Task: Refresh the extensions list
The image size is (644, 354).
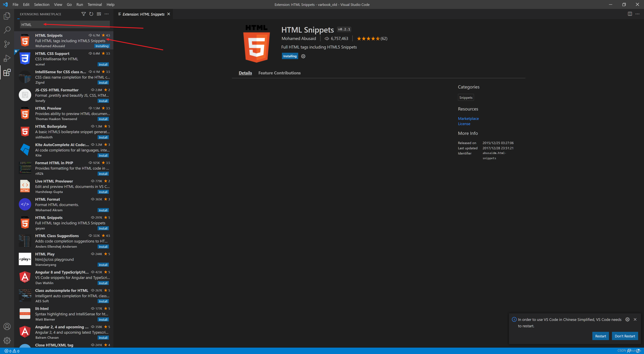Action: tap(91, 14)
